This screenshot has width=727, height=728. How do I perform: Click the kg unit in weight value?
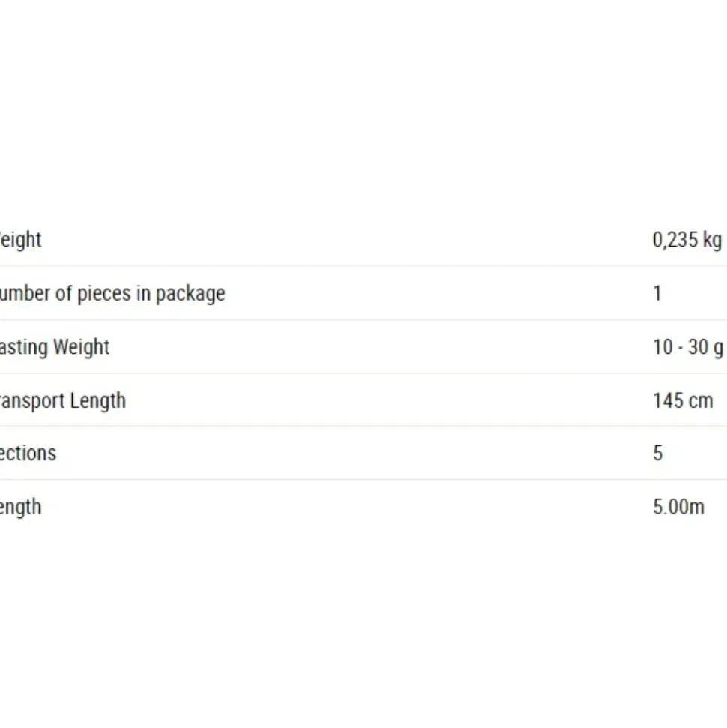(x=712, y=241)
